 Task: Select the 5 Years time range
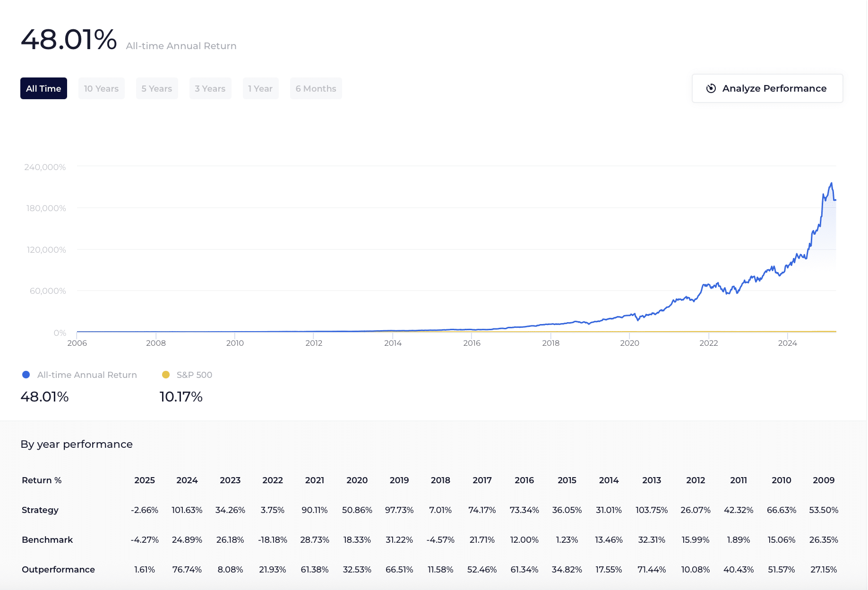156,88
